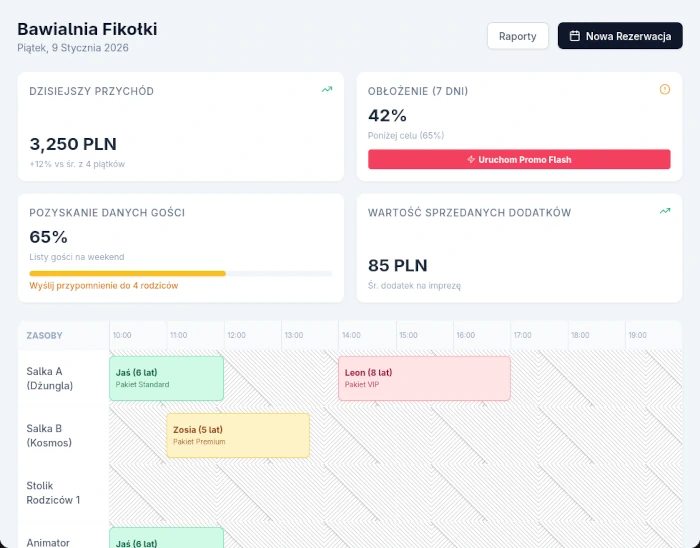Open Jaś booking in Salka A
The width and height of the screenshot is (700, 548).
pyautogui.click(x=166, y=378)
